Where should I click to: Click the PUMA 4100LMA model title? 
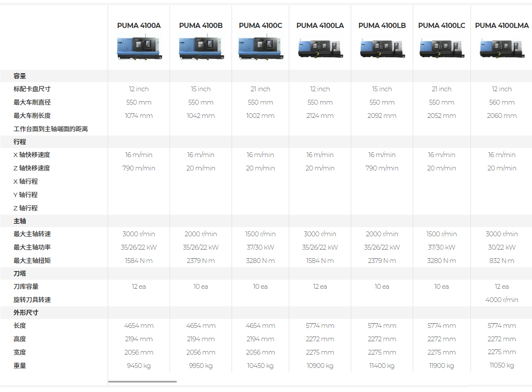pos(502,25)
